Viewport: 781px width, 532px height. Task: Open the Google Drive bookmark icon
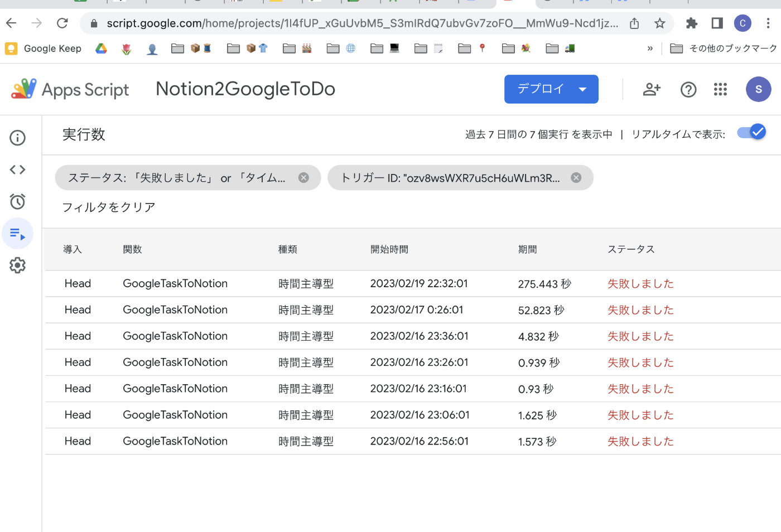point(101,49)
